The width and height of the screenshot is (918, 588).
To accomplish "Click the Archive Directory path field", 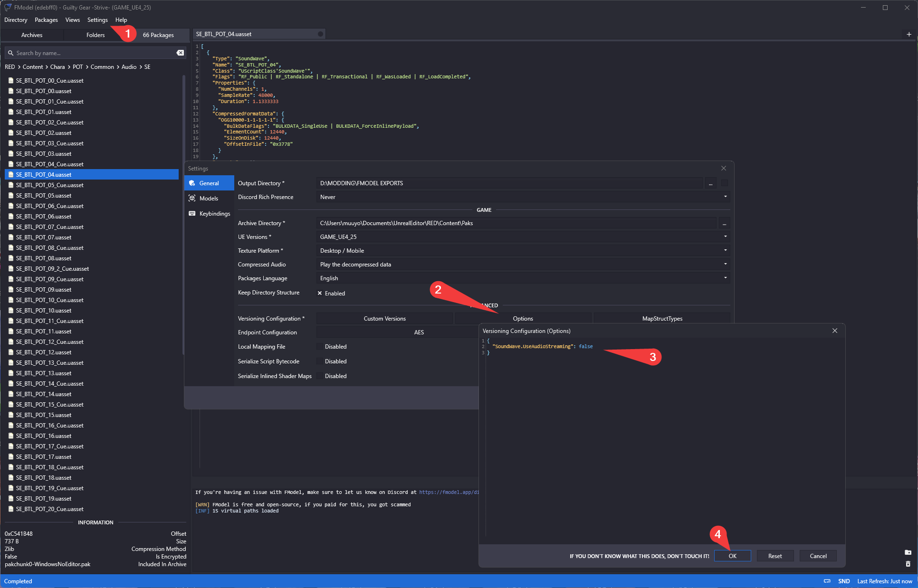I will pyautogui.click(x=516, y=223).
